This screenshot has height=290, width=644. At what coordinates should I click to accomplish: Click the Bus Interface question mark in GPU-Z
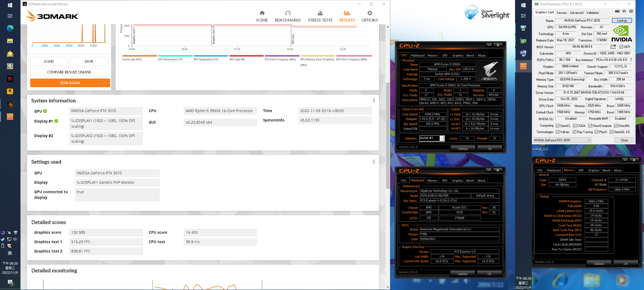click(631, 60)
